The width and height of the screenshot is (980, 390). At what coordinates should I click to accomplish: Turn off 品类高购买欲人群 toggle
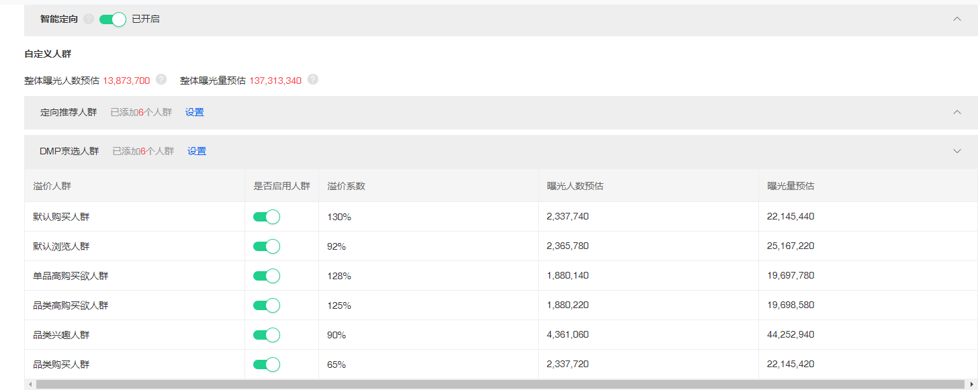pyautogui.click(x=266, y=305)
